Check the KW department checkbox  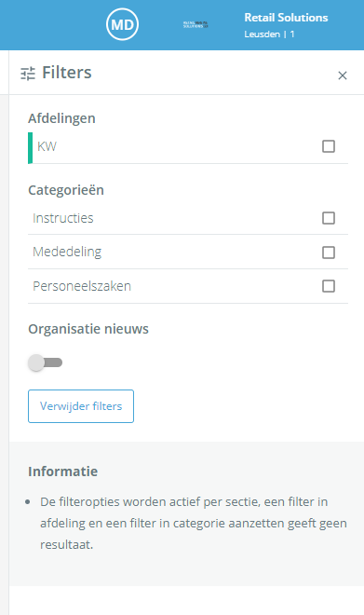tap(329, 146)
